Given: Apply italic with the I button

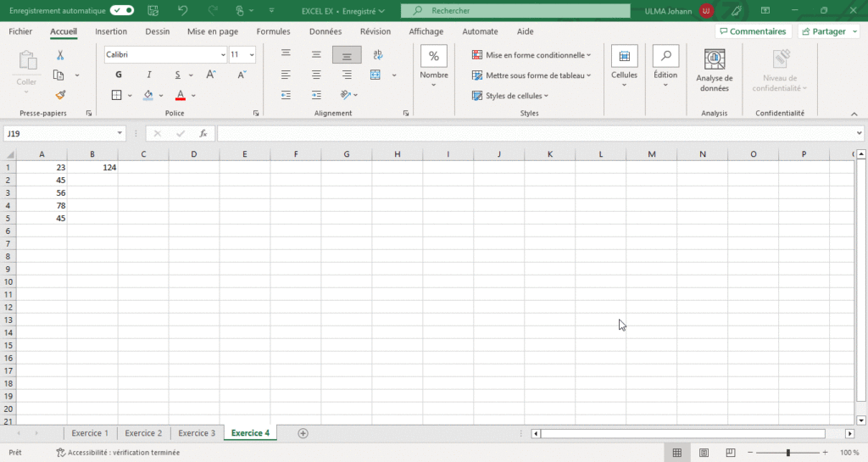Looking at the screenshot, I should 149,75.
